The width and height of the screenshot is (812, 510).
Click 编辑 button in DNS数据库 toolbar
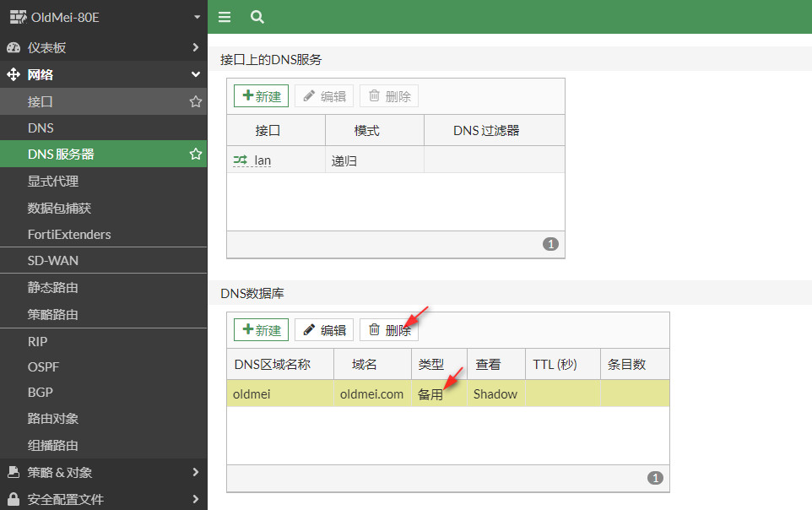(x=324, y=330)
